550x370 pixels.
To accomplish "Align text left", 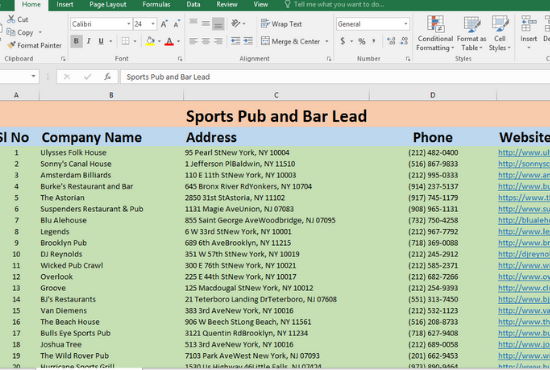I will 193,41.
